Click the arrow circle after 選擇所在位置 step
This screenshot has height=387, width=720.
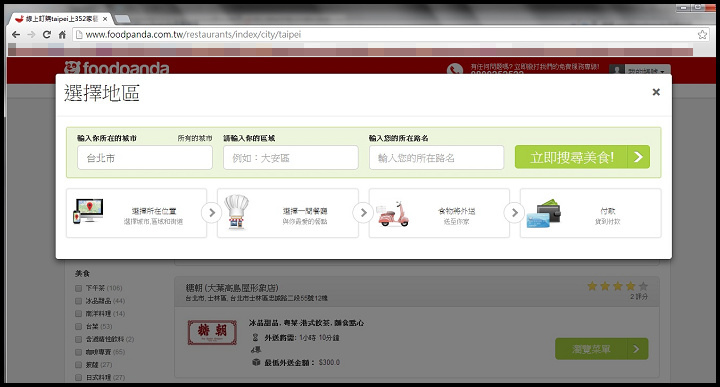coord(212,213)
